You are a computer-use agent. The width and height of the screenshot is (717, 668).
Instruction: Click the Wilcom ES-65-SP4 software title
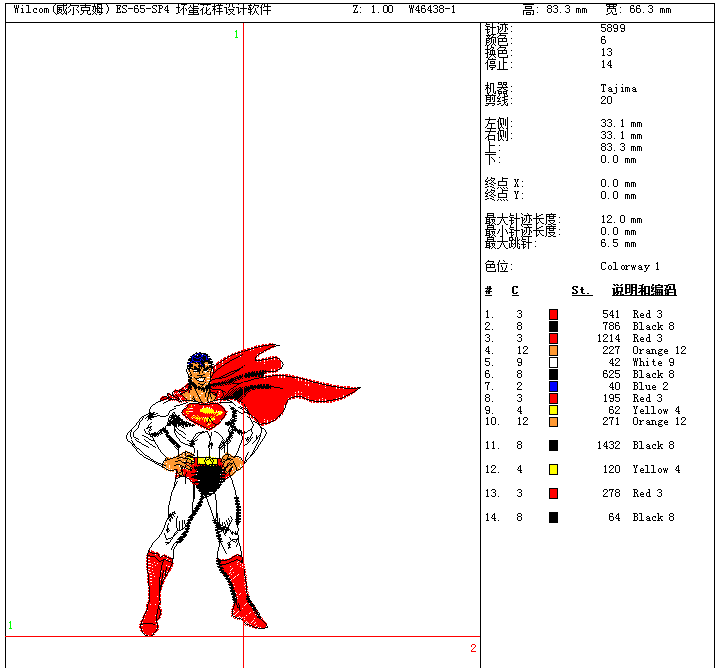pyautogui.click(x=142, y=9)
